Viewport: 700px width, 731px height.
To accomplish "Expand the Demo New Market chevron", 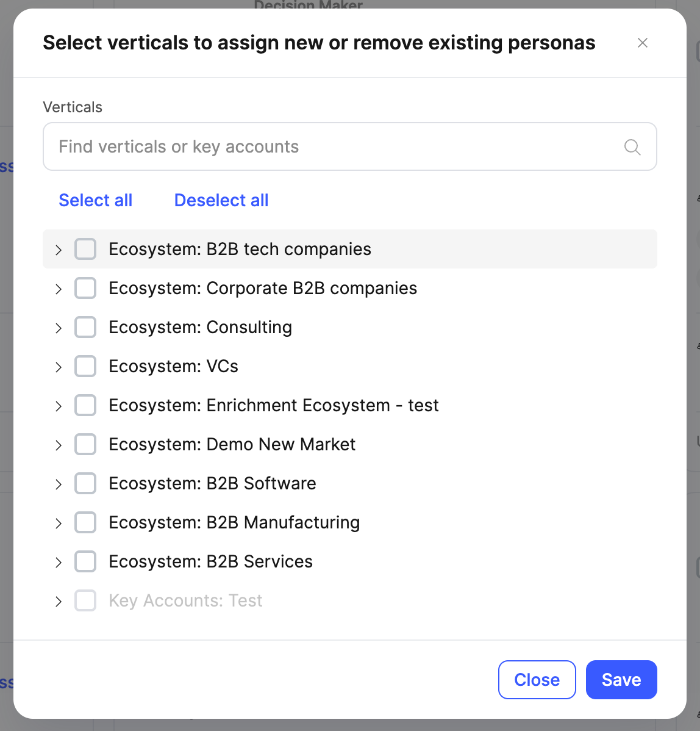I will pyautogui.click(x=59, y=445).
